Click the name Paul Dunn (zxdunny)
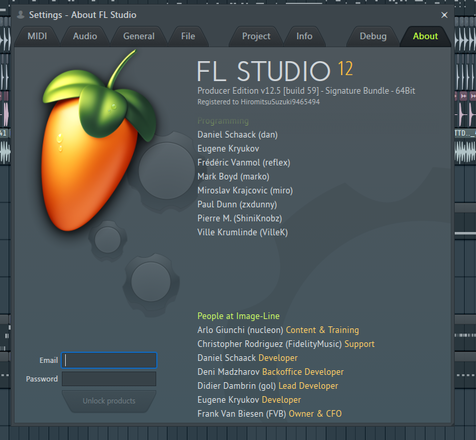 pos(237,204)
